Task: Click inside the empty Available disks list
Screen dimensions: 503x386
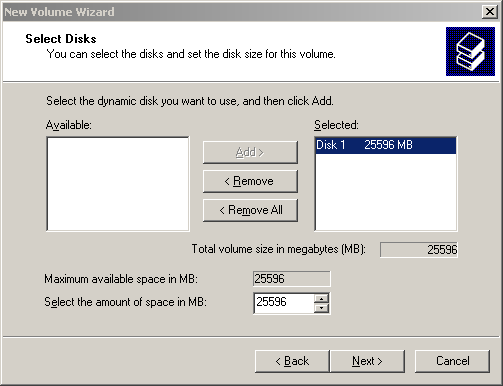Action: [118, 184]
